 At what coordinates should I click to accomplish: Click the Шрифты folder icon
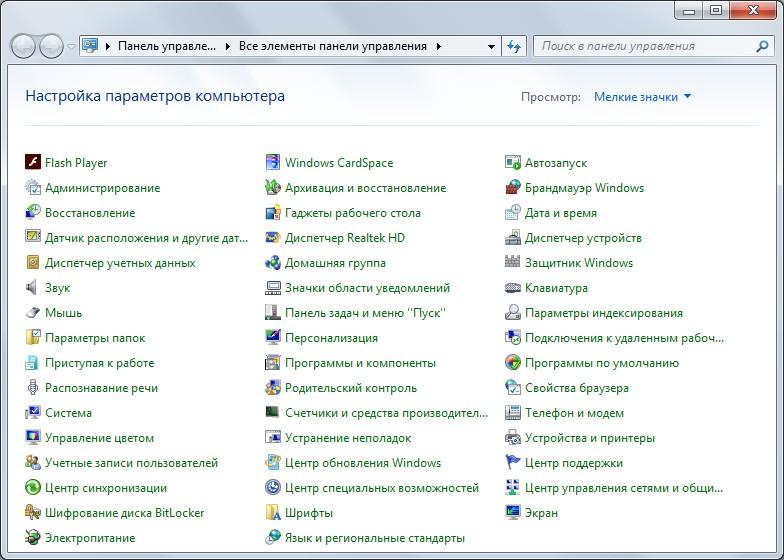pos(272,512)
